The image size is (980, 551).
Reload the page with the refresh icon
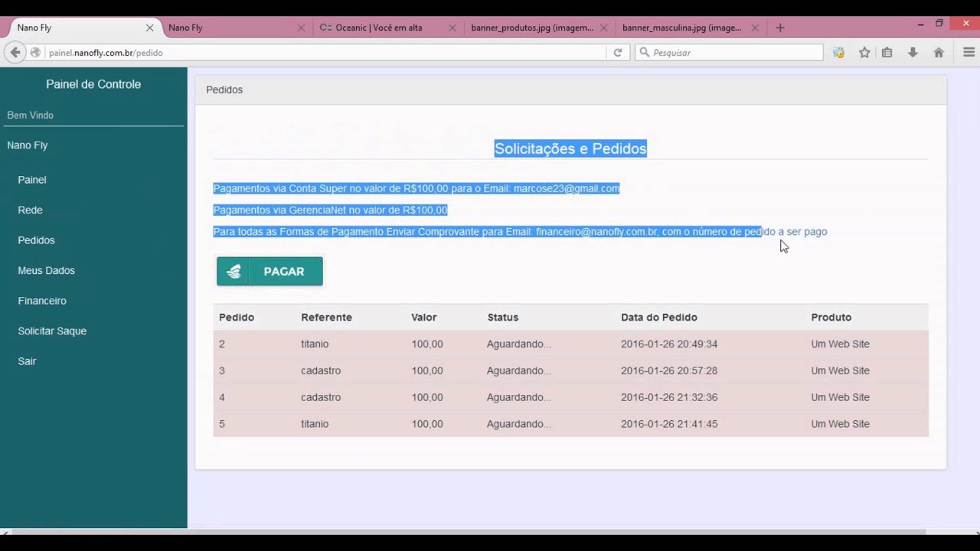617,53
